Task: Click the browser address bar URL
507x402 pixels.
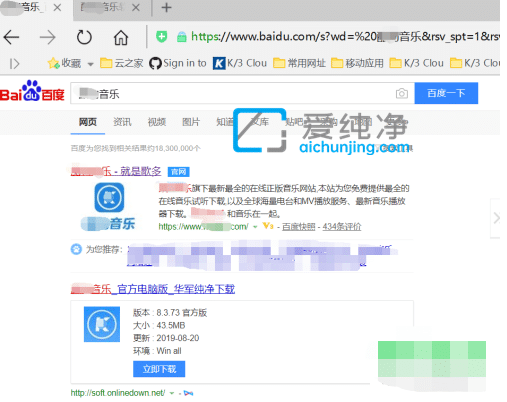Action: tap(345, 36)
